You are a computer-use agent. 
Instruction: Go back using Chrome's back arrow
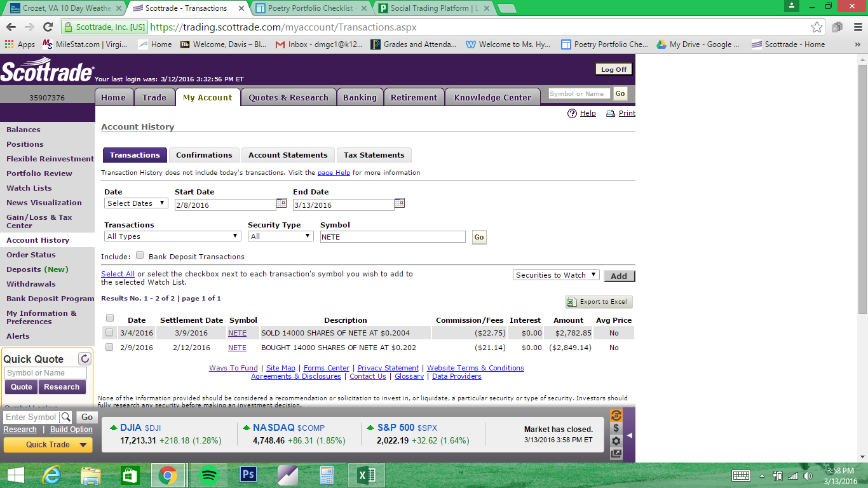(x=11, y=27)
